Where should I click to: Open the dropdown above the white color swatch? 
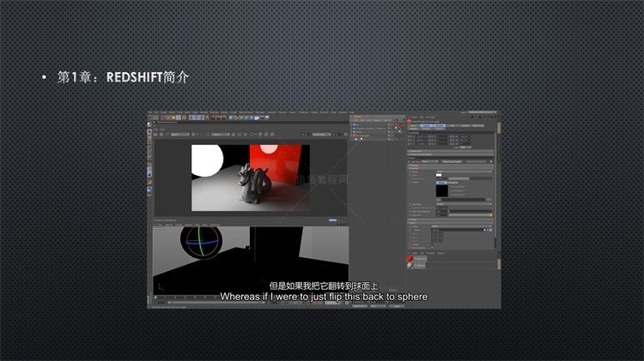click(x=464, y=171)
